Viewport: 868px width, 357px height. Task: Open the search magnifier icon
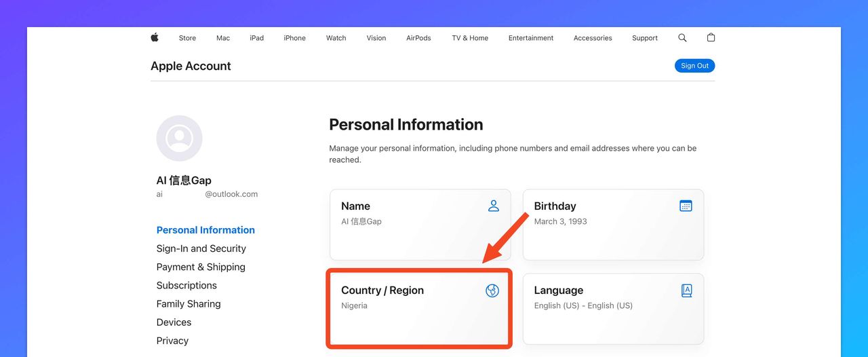(x=682, y=38)
